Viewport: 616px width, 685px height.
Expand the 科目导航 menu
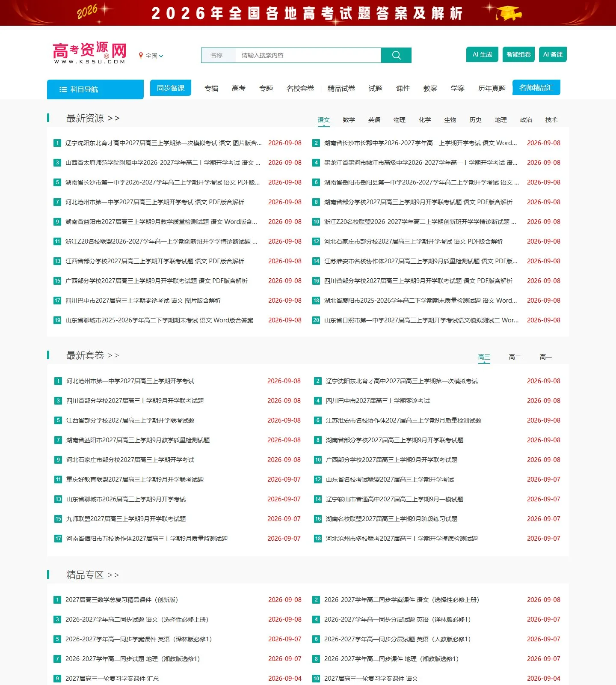coord(95,89)
